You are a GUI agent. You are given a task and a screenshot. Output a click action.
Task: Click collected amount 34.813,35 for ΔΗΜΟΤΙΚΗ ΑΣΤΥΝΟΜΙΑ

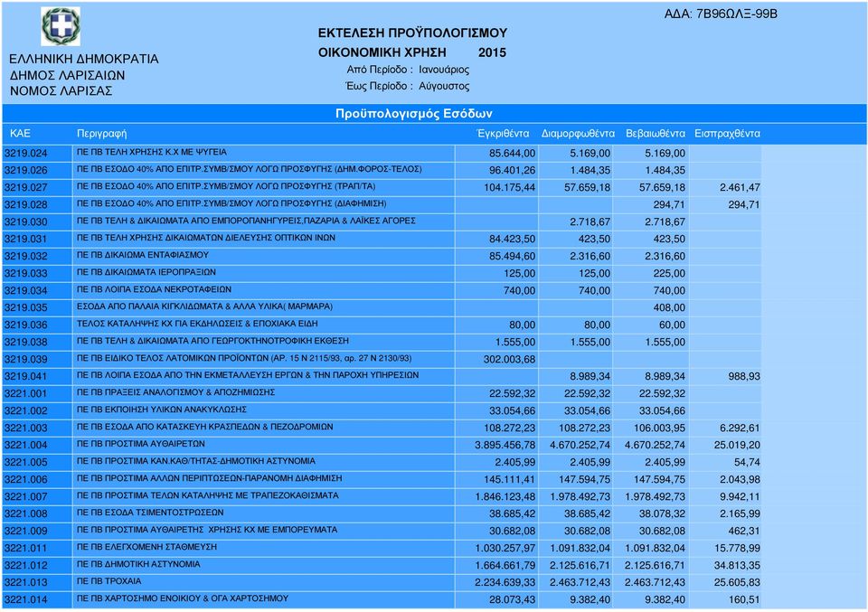tap(737, 565)
